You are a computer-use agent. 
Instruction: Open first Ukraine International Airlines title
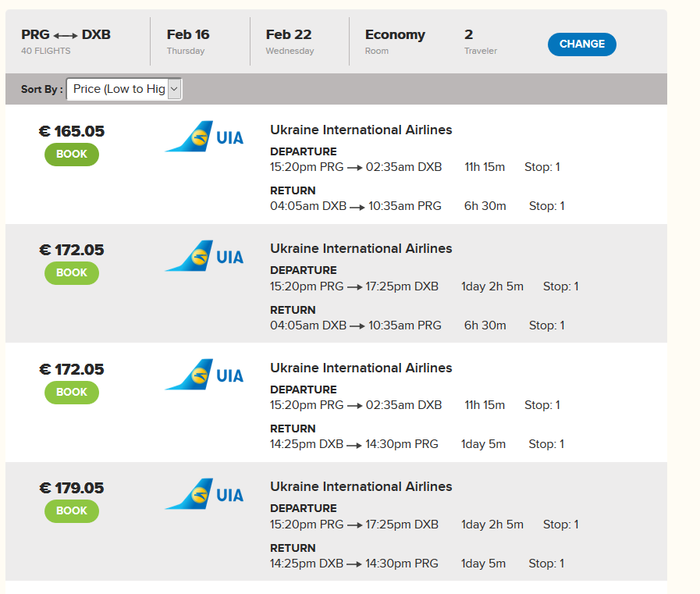(x=361, y=130)
